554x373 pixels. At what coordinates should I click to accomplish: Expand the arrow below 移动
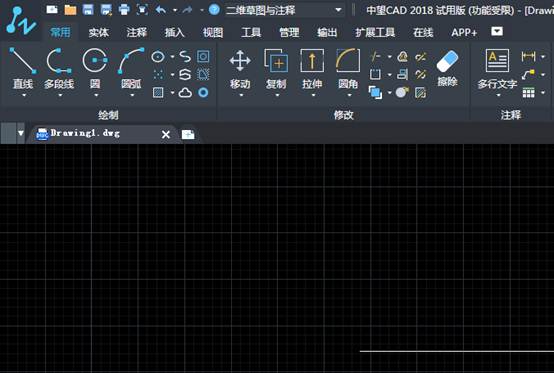[241, 95]
